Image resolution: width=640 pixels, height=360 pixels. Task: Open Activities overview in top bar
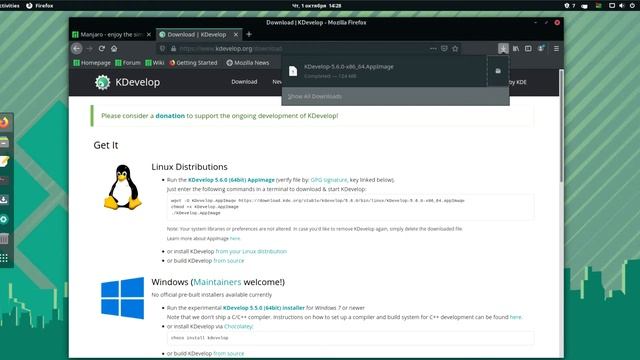9,5
